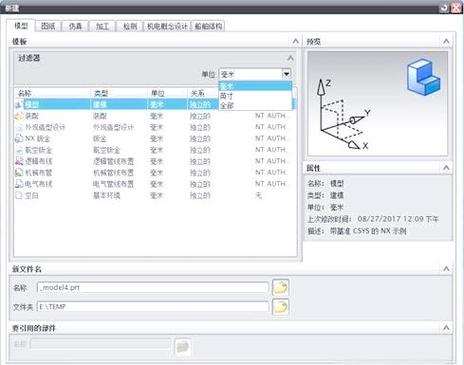Click the 电气布线 template icon
Image resolution: width=464 pixels, height=365 pixels.
tap(19, 184)
